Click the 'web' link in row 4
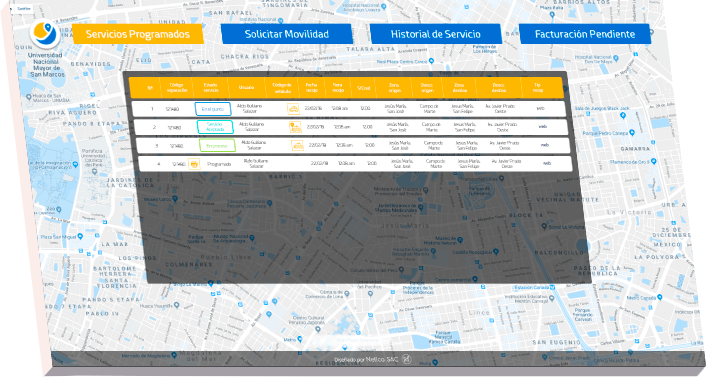 (547, 163)
